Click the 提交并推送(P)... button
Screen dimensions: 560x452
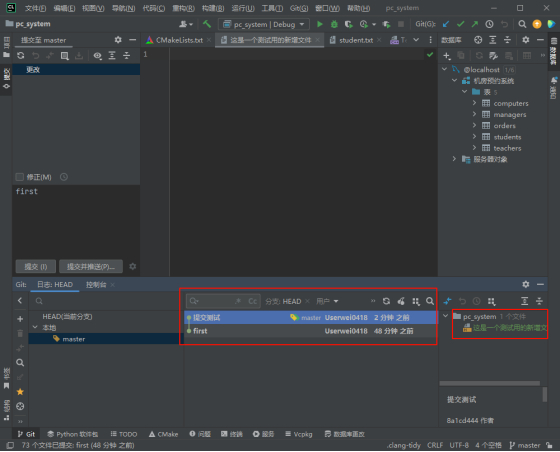coord(91,267)
